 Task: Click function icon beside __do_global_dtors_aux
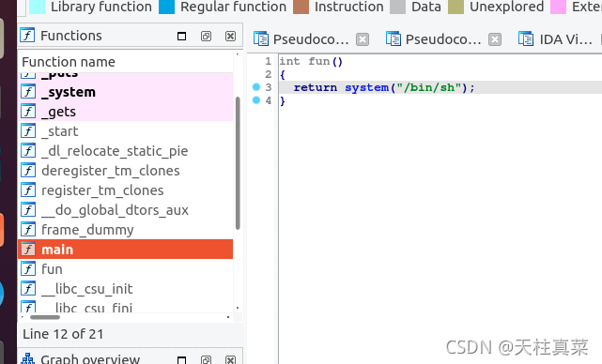(28, 210)
